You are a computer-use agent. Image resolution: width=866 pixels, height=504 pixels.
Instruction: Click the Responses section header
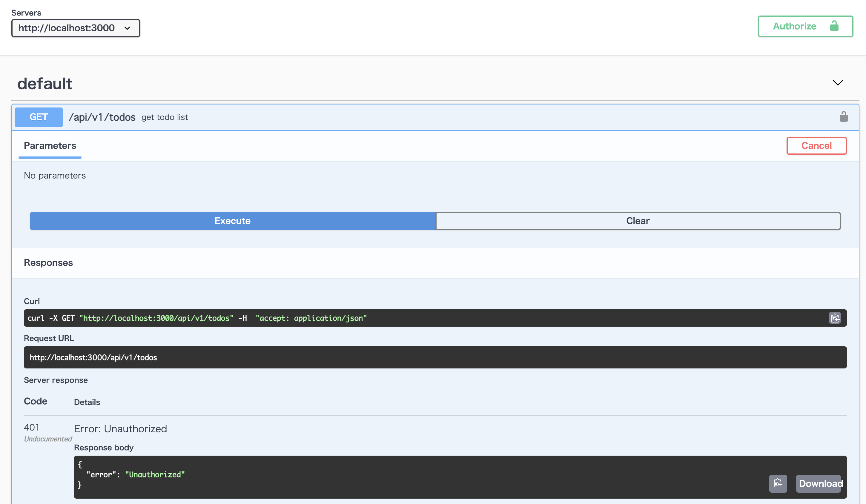tap(48, 263)
